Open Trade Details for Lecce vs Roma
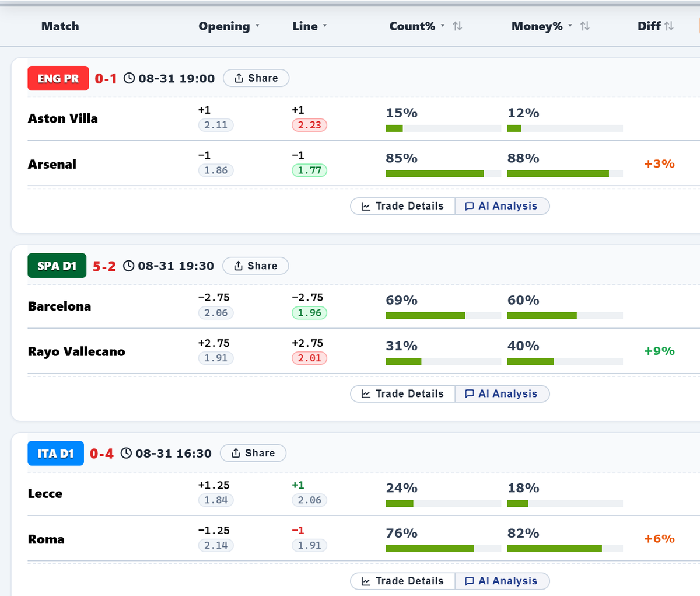The width and height of the screenshot is (700, 596). 402,581
